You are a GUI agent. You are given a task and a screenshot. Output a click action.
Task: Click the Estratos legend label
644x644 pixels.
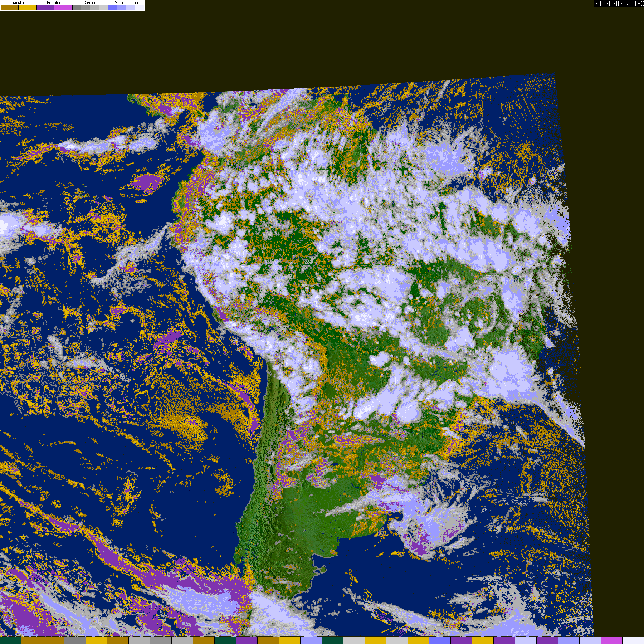[54, 3]
